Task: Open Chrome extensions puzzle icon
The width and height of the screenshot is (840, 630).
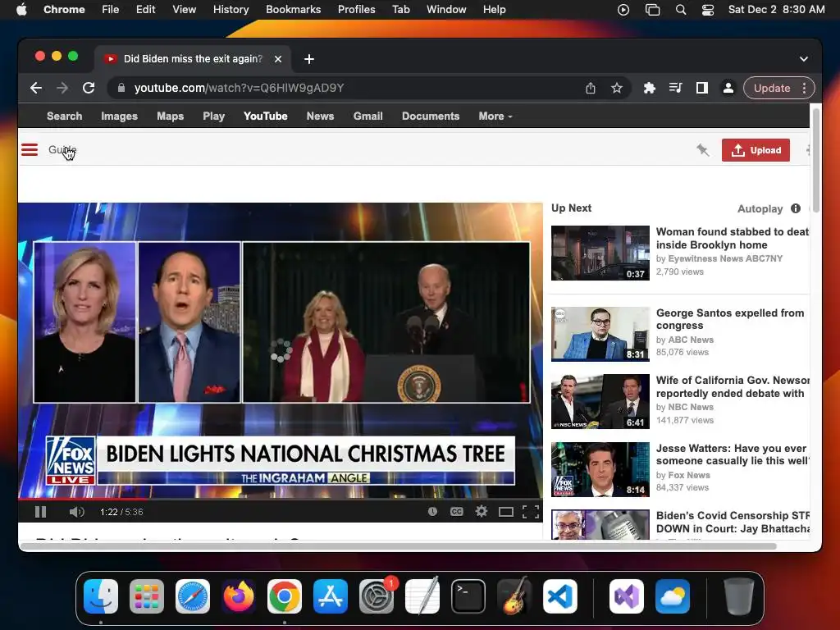Action: 650,88
